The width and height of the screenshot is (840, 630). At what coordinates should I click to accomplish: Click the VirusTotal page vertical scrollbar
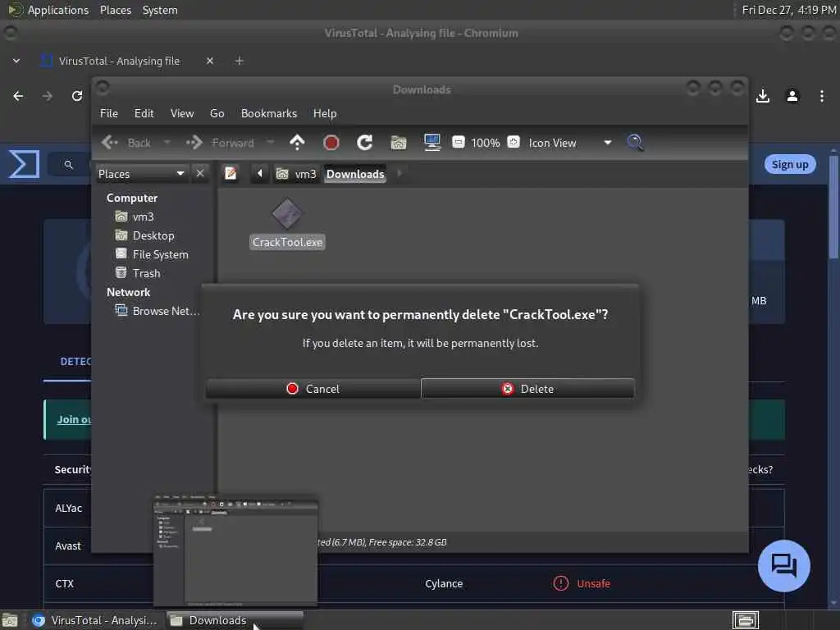tap(833, 208)
